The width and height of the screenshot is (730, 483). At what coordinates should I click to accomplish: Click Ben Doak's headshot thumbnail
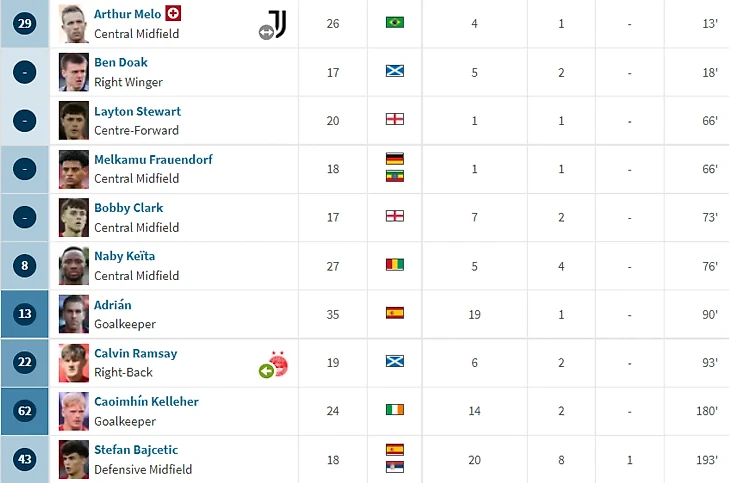tap(73, 71)
